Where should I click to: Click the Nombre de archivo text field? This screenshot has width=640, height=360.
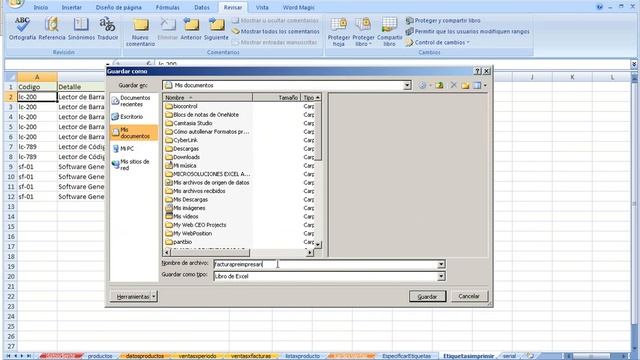(x=325, y=264)
